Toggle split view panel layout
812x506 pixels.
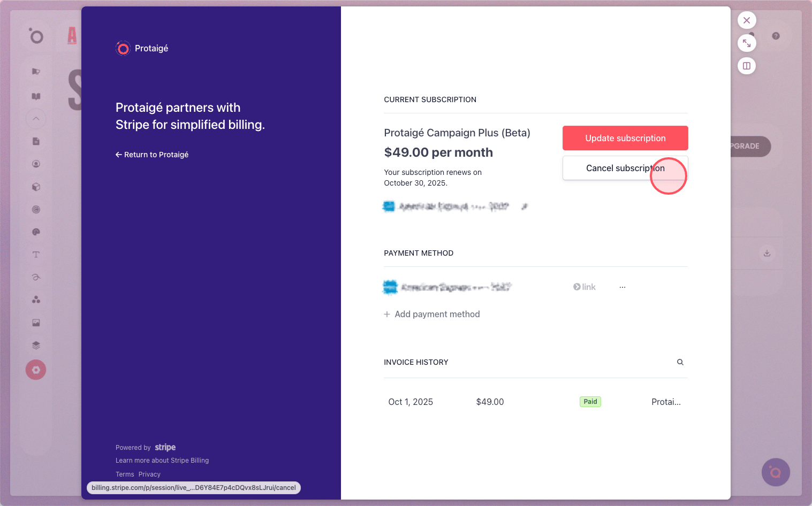(747, 66)
